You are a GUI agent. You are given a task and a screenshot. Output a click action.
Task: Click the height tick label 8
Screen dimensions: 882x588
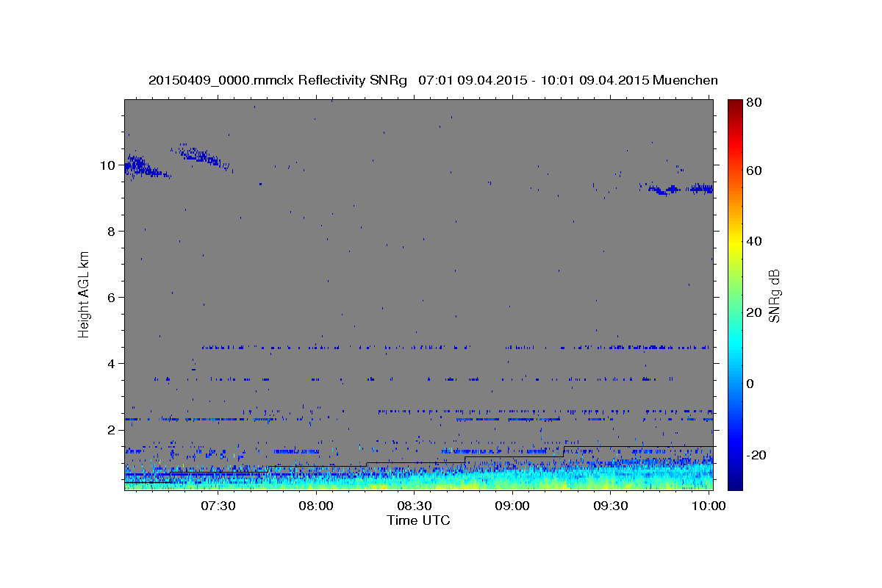click(x=112, y=231)
